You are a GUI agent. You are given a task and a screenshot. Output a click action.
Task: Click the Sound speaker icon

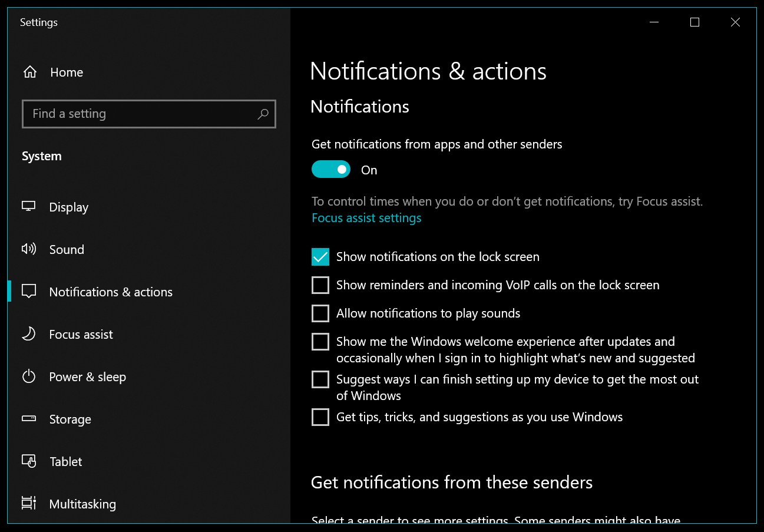point(29,249)
